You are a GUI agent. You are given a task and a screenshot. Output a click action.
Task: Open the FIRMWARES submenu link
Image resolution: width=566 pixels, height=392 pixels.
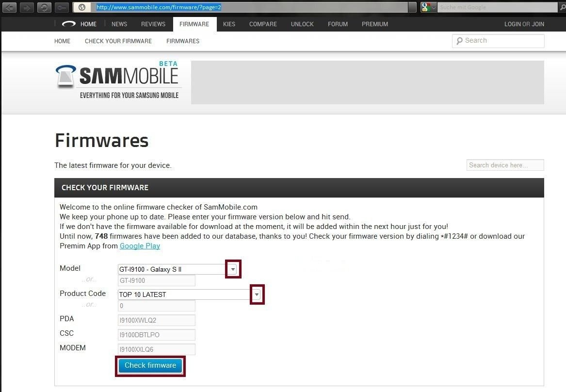click(x=183, y=41)
